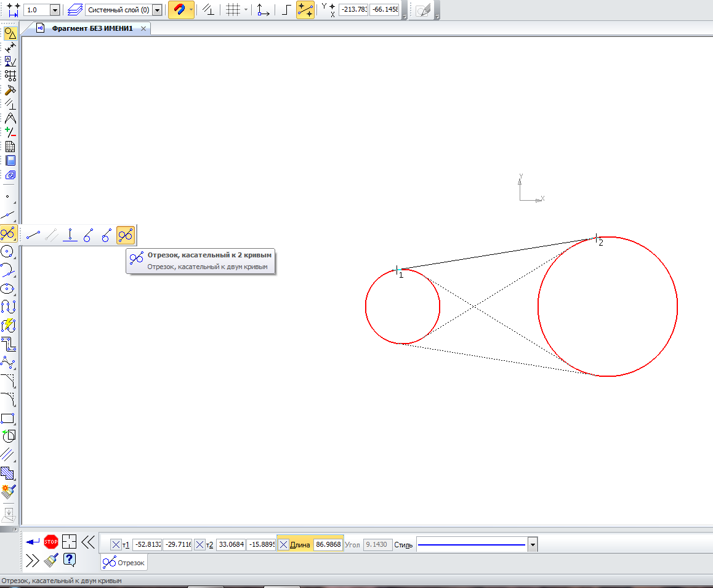Open the compass Measurement panel
This screenshot has height=588, width=713.
pyautogui.click(x=10, y=118)
